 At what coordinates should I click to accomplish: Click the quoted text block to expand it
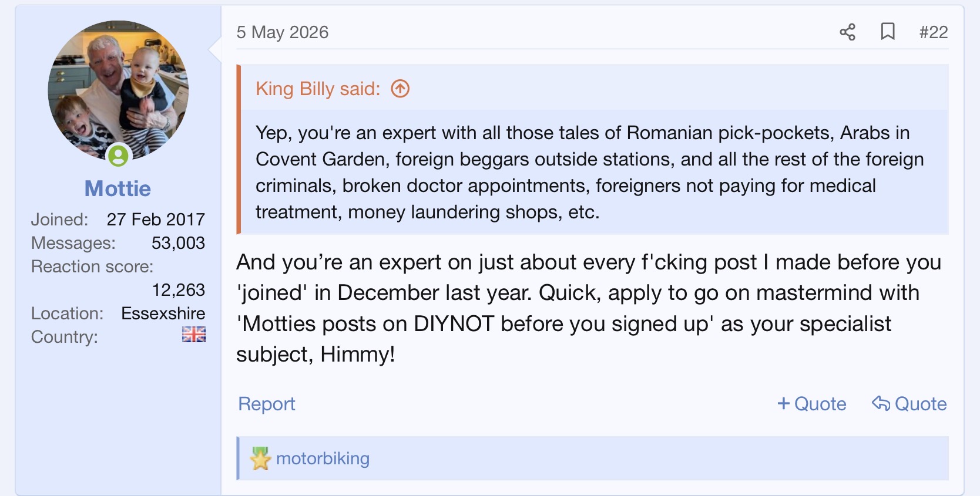(589, 172)
